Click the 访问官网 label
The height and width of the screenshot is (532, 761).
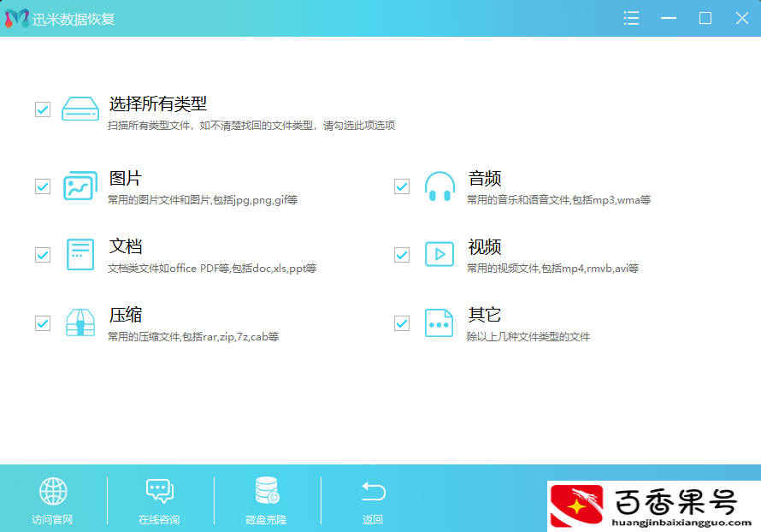point(52,519)
